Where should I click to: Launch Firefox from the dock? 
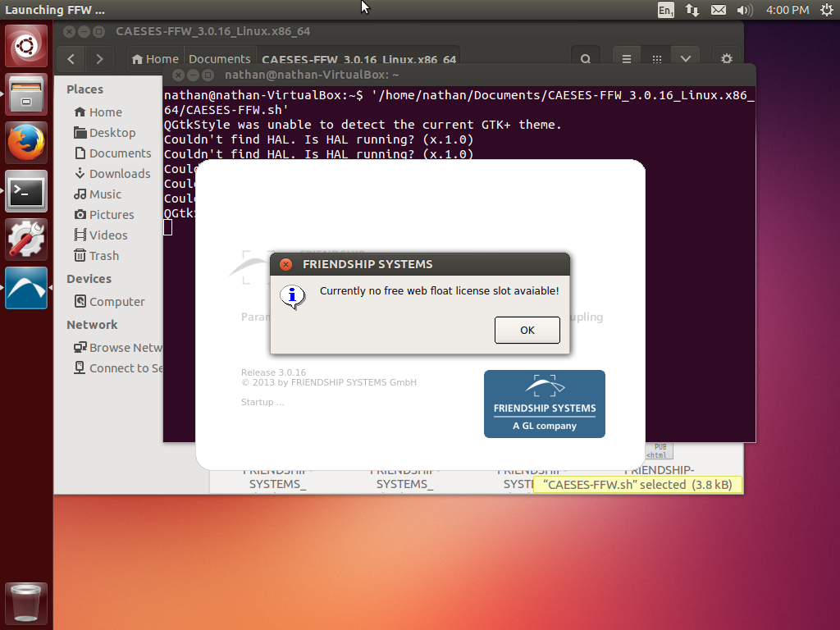coord(26,143)
